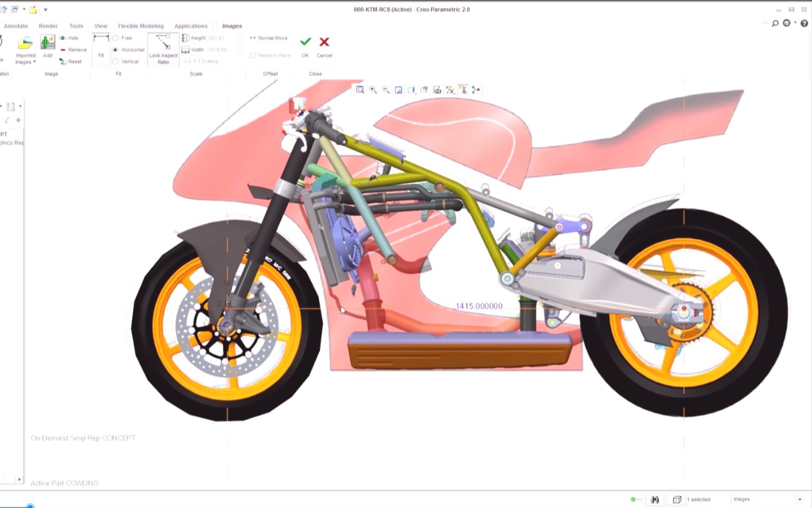The image size is (812, 508).
Task: Click the Saved Orientations icon
Action: pos(424,90)
